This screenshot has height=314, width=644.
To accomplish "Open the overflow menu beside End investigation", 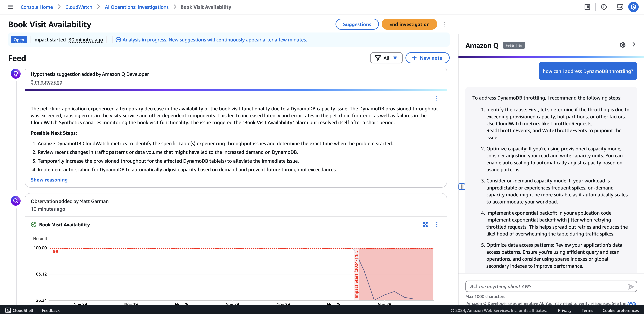I will [445, 24].
